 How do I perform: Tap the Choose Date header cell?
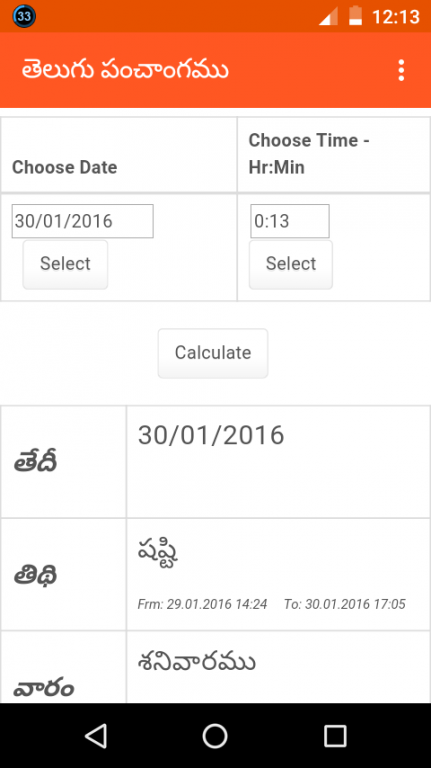[x=119, y=155]
